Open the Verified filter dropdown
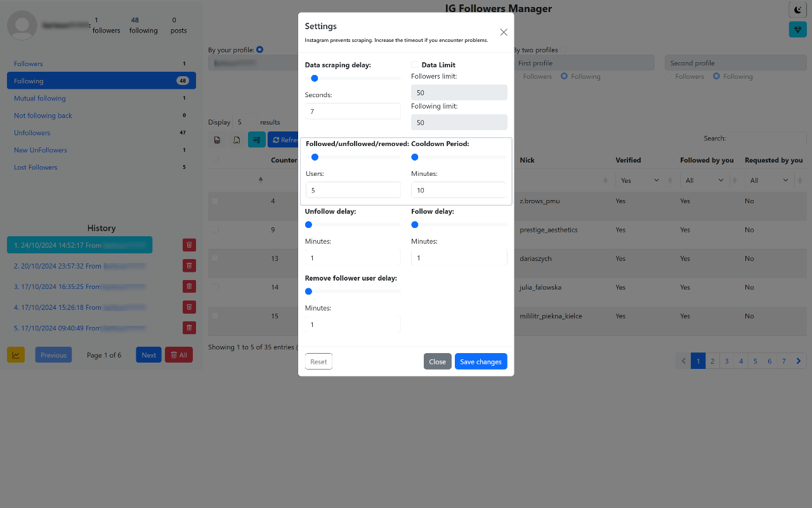The height and width of the screenshot is (508, 812). click(639, 180)
